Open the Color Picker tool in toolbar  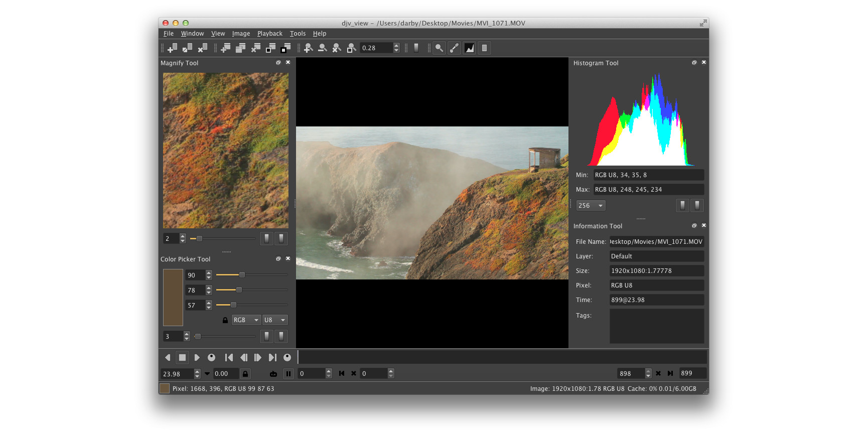454,48
